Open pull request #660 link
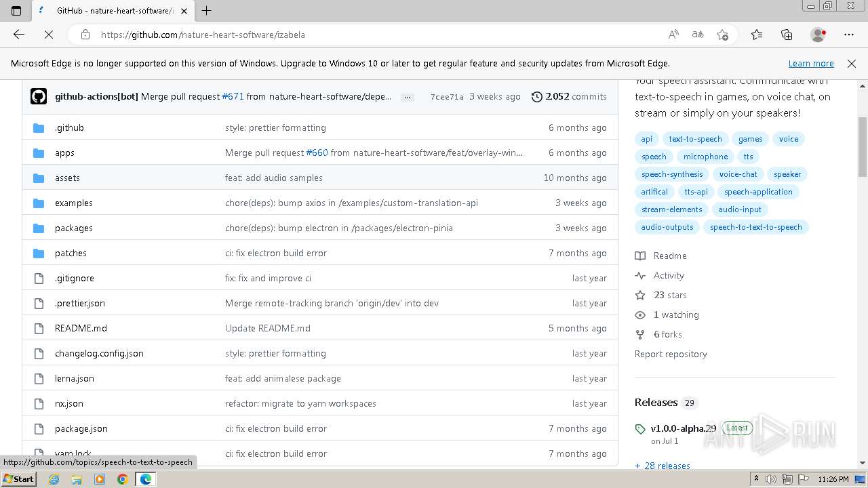This screenshot has width=868, height=488. click(x=317, y=152)
